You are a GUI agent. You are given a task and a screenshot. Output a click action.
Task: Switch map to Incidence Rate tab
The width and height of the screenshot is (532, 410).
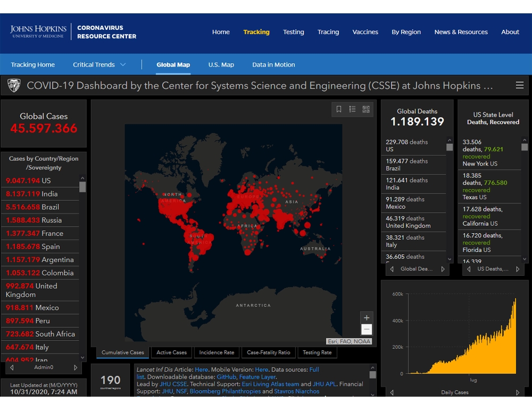217,352
